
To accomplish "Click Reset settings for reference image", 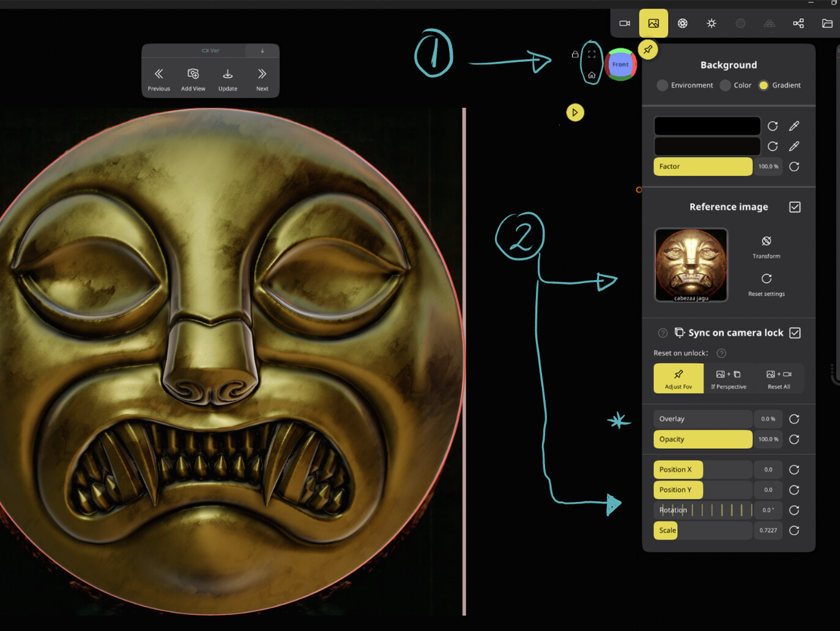I will [767, 285].
